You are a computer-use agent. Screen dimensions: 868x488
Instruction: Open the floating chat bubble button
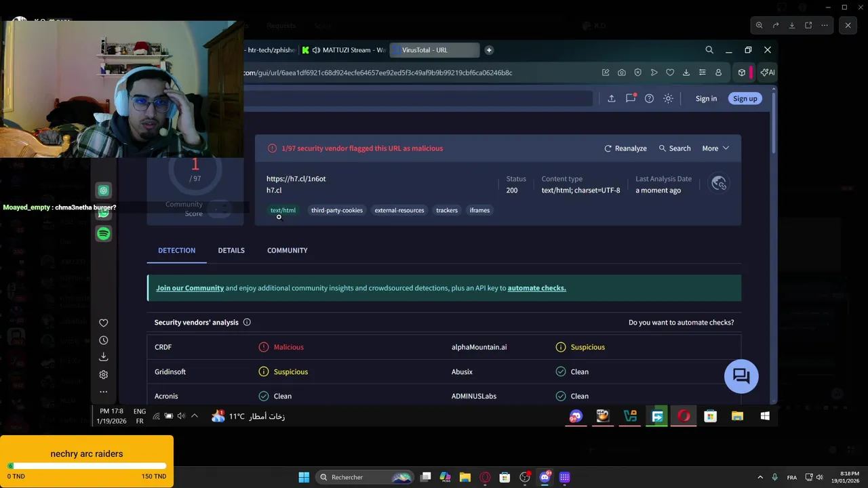(x=741, y=376)
